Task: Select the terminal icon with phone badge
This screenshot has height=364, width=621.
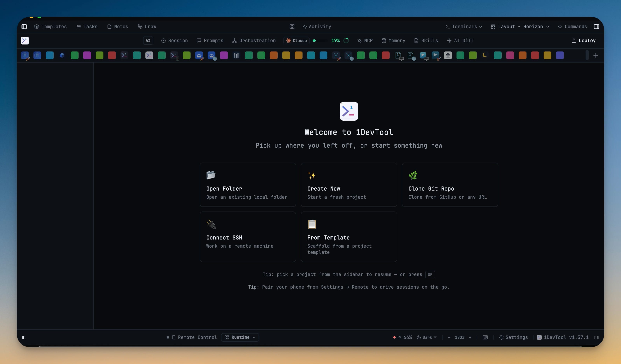Action: tap(174, 56)
